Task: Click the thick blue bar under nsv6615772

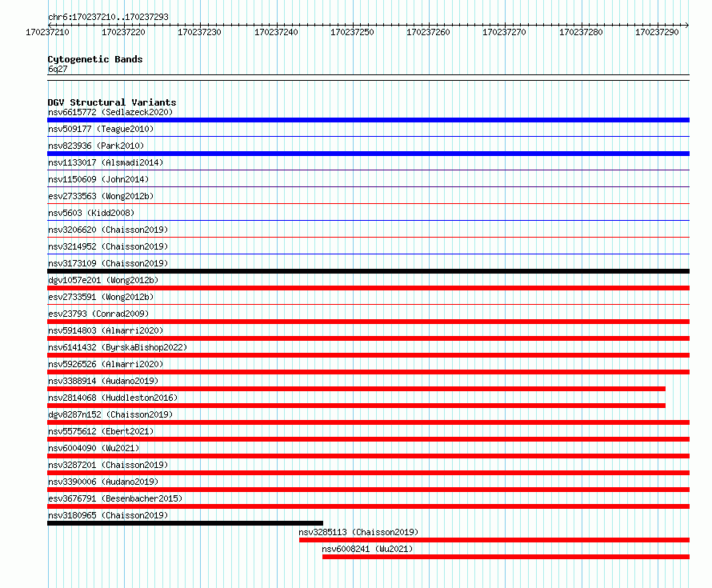Action: tap(368, 120)
